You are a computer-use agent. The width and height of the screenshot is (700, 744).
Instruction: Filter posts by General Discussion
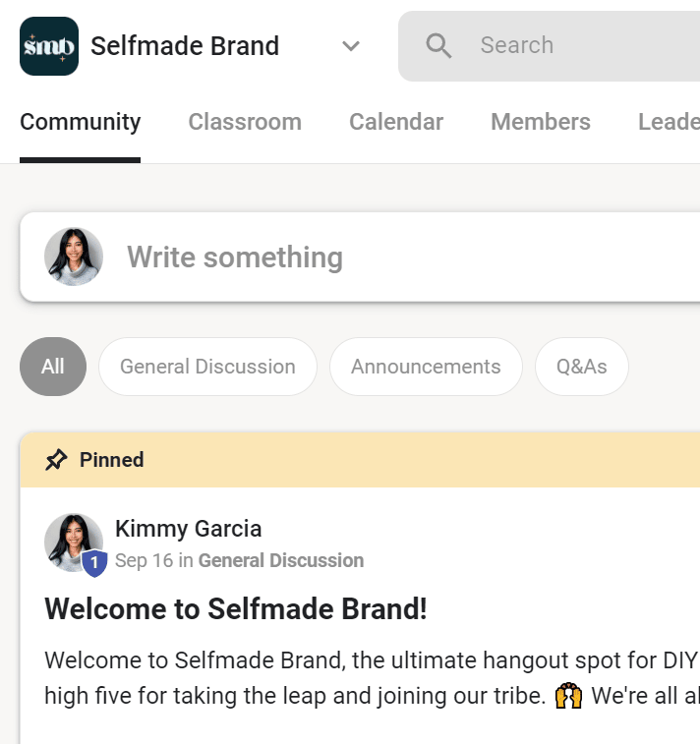[x=207, y=367]
